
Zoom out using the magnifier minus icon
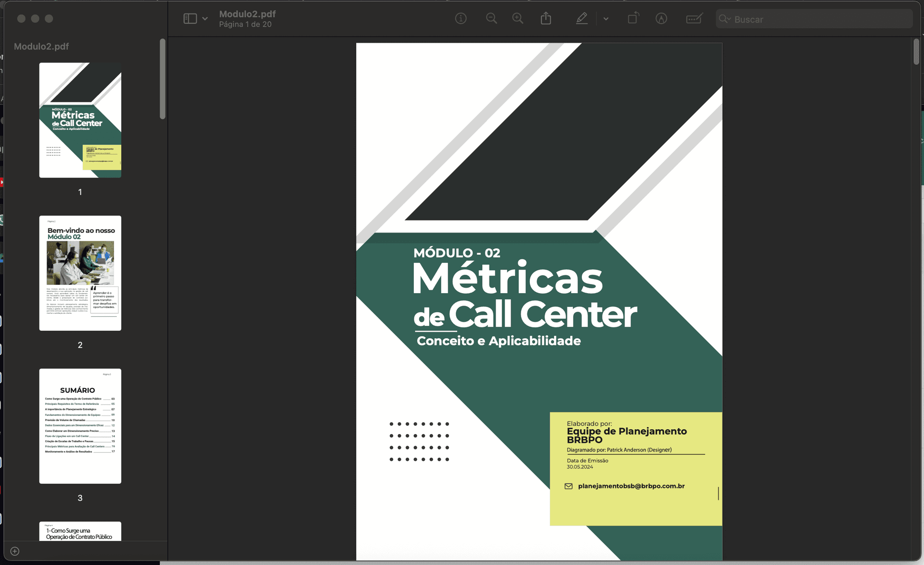(491, 19)
